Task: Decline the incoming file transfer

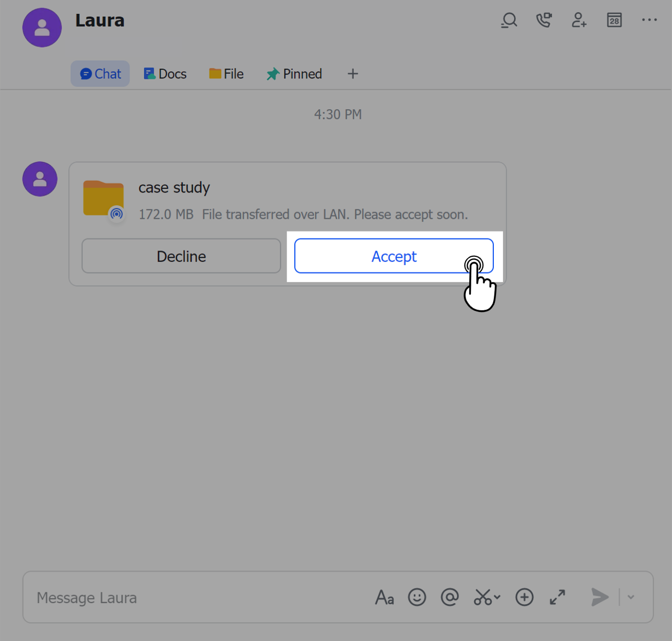Action: click(181, 256)
